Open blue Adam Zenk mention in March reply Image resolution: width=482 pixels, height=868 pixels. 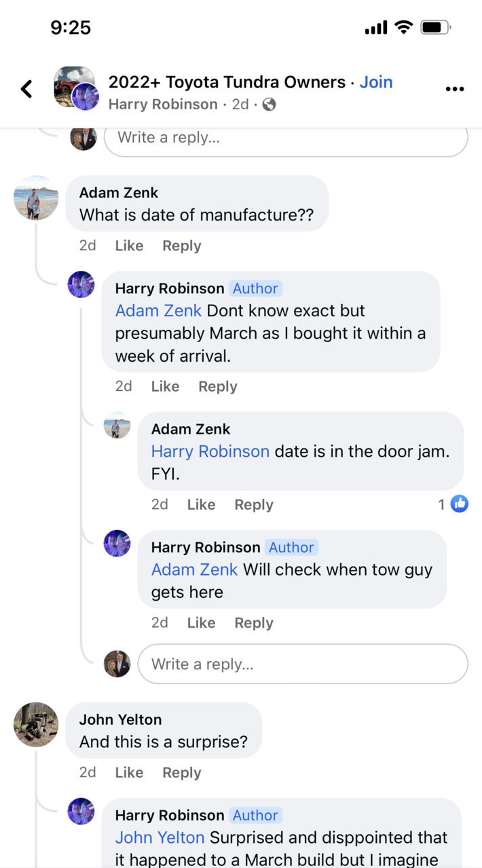pyautogui.click(x=158, y=311)
